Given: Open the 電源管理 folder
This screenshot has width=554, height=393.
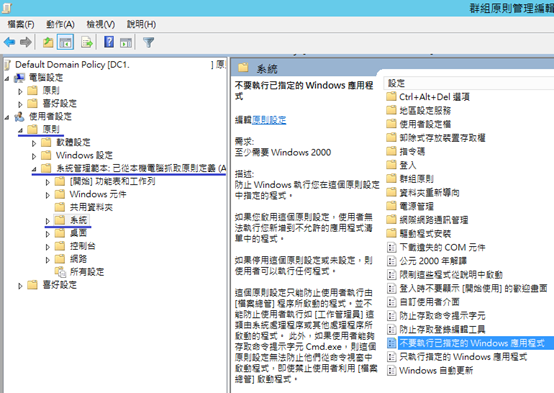Looking at the screenshot, I should 416,206.
